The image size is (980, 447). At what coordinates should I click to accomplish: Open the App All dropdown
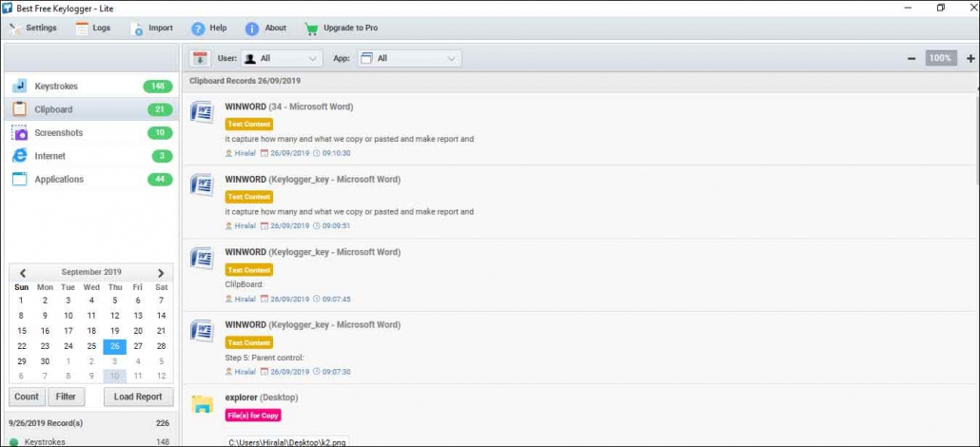tap(409, 58)
